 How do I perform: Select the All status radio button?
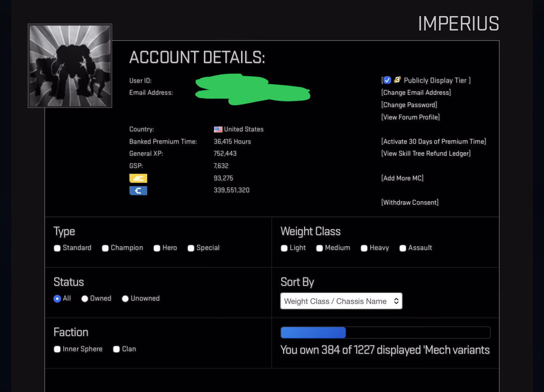(57, 299)
